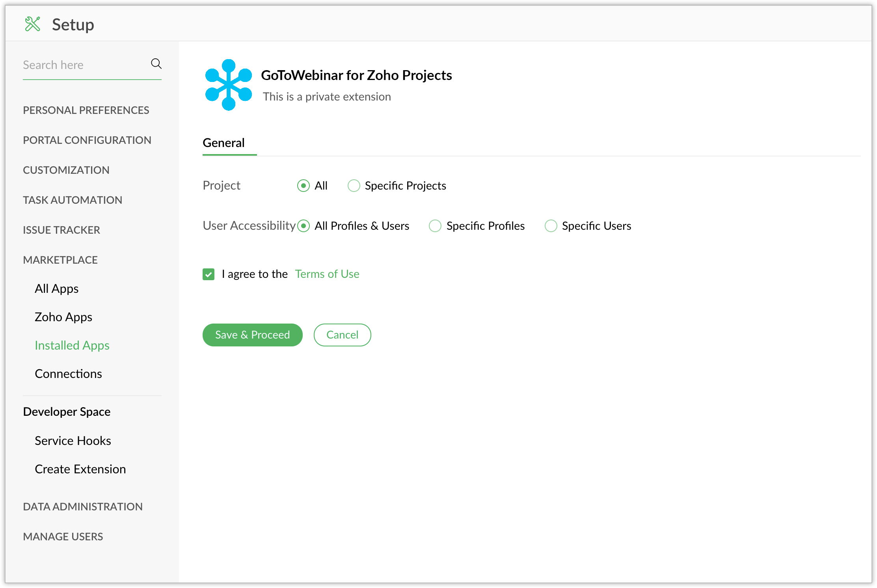Uncheck the Terms of Use agreement checkbox

(x=209, y=274)
